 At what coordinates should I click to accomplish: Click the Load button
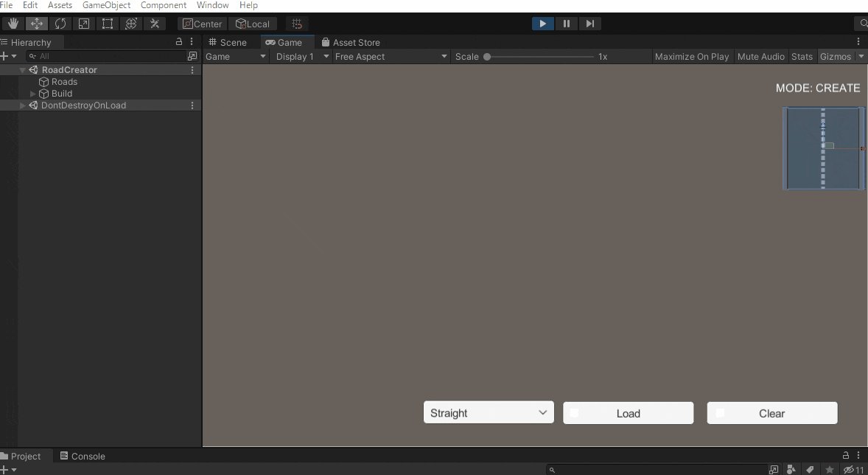tap(628, 412)
